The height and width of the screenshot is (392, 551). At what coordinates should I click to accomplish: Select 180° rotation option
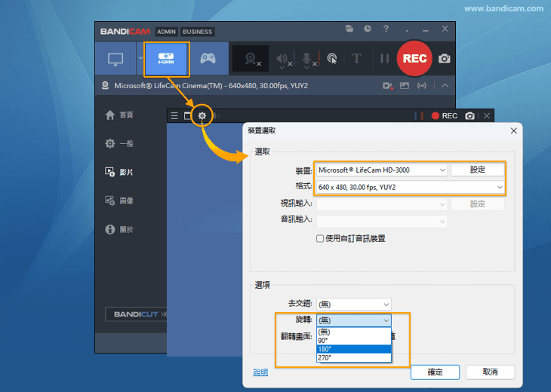click(354, 349)
